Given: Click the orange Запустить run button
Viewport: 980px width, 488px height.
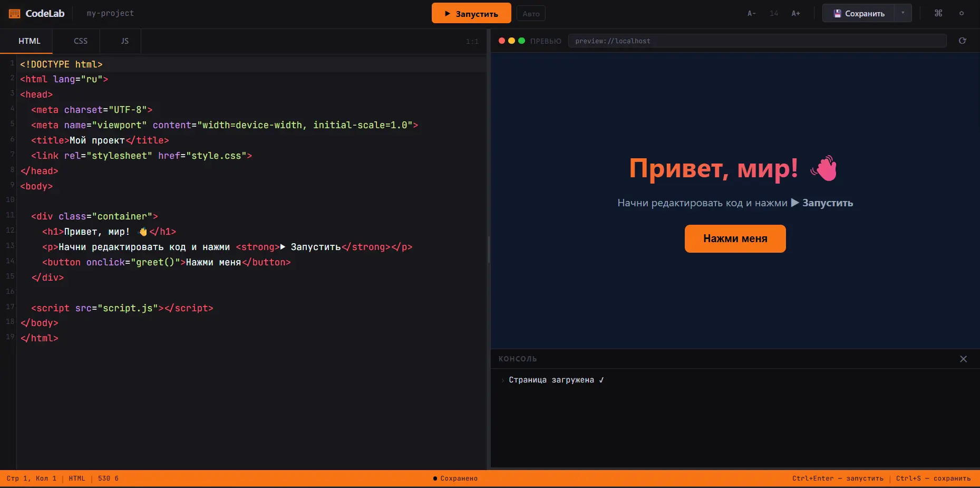Looking at the screenshot, I should 471,13.
